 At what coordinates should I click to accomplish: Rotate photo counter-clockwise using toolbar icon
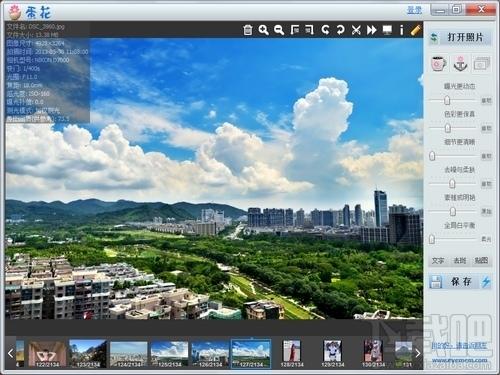click(x=325, y=30)
